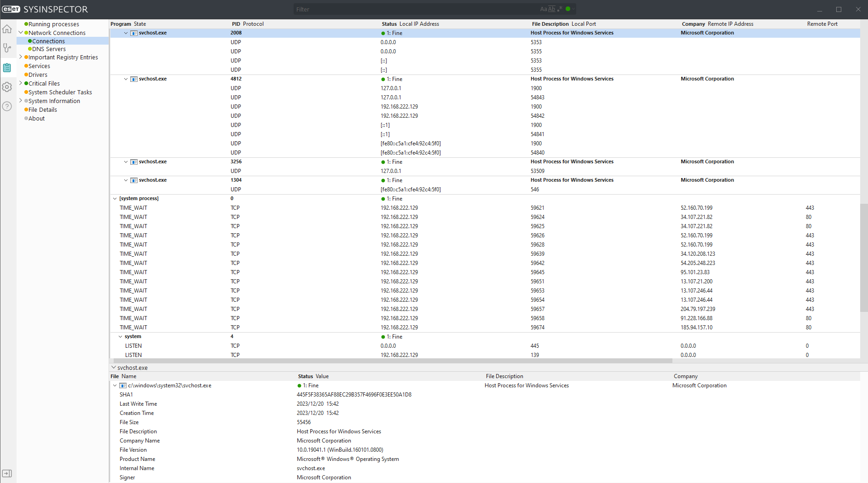Select the clipboard report view icon
This screenshot has height=483, width=868.
(x=7, y=68)
